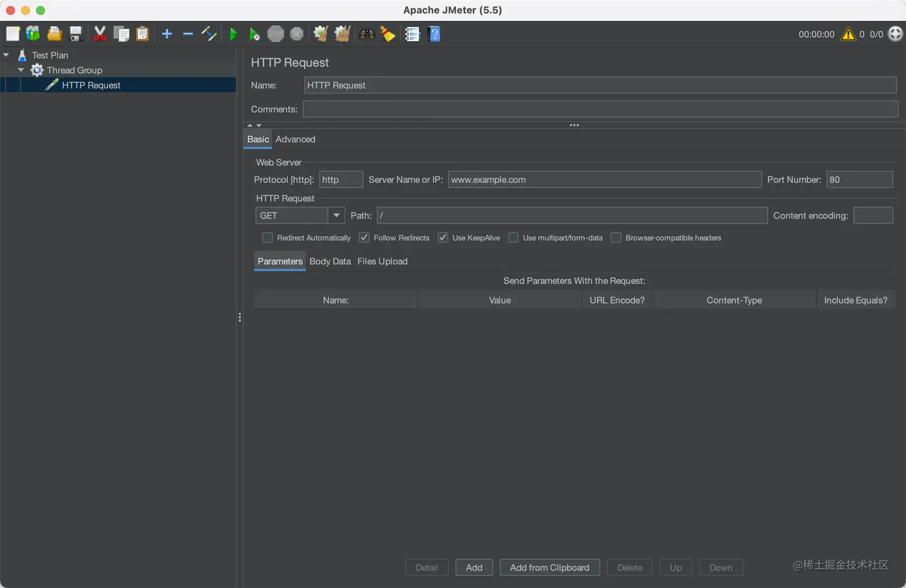Copy the selected element with Copy icon
906x588 pixels.
pyautogui.click(x=121, y=34)
